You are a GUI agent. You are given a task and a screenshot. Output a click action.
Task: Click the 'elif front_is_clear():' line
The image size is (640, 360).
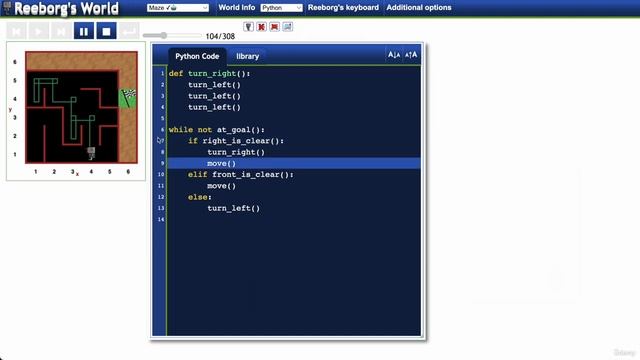(x=241, y=175)
